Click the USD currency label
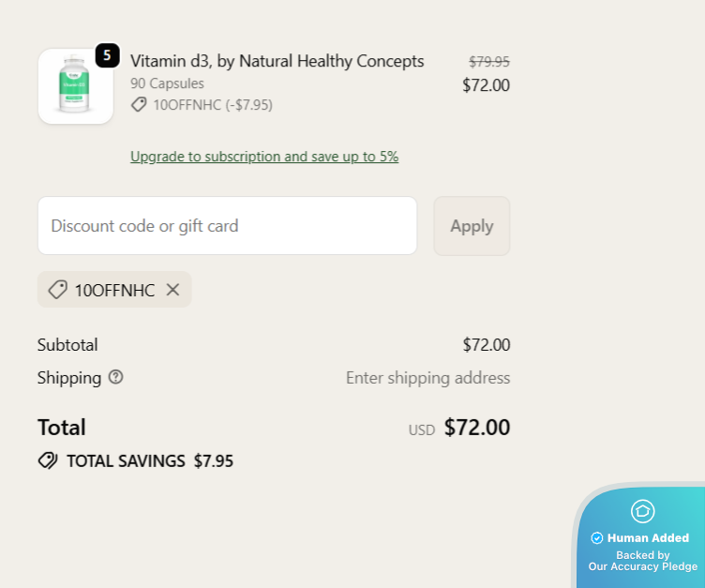 click(422, 430)
